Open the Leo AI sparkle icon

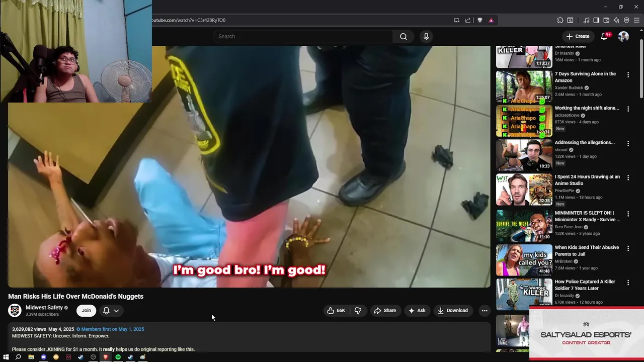(616, 20)
